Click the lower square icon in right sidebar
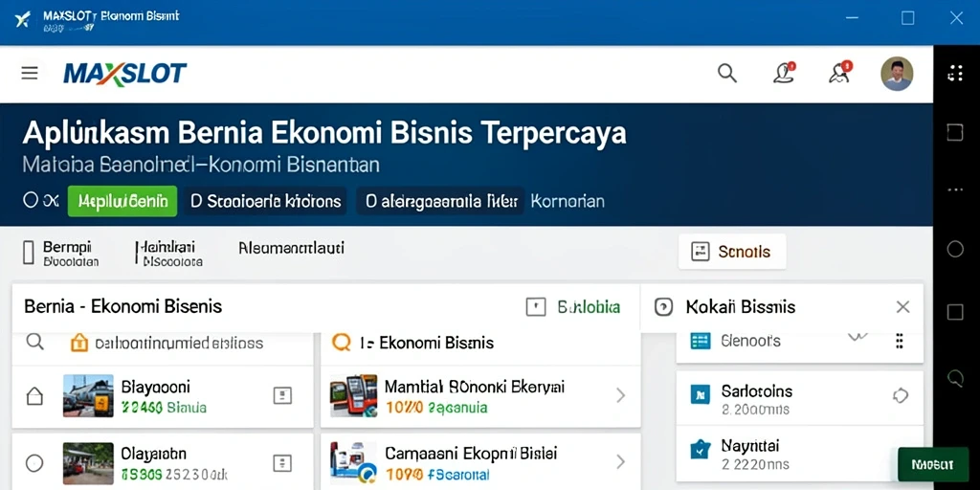Screen dimensions: 980x490 tap(955, 312)
